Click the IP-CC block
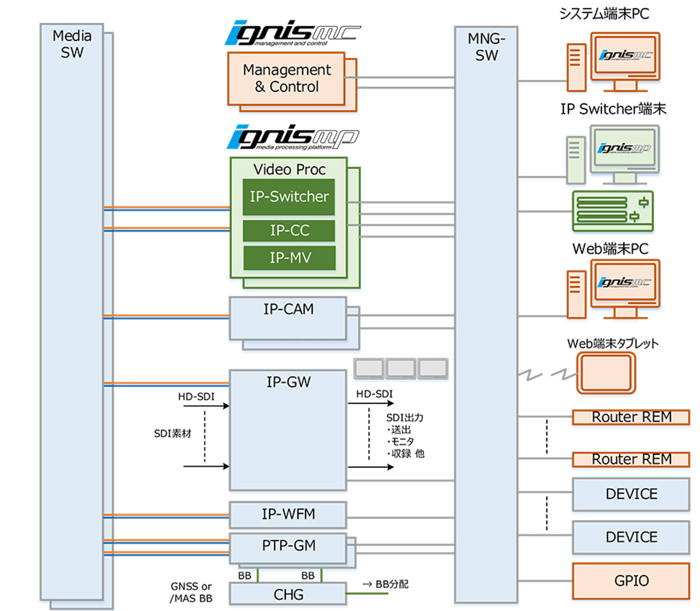This screenshot has height=611, width=700. point(289,230)
